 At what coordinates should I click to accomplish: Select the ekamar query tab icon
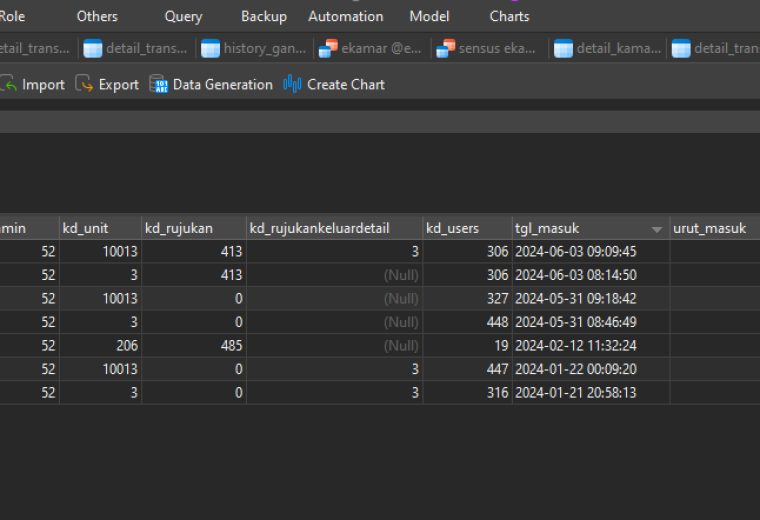pyautogui.click(x=328, y=48)
